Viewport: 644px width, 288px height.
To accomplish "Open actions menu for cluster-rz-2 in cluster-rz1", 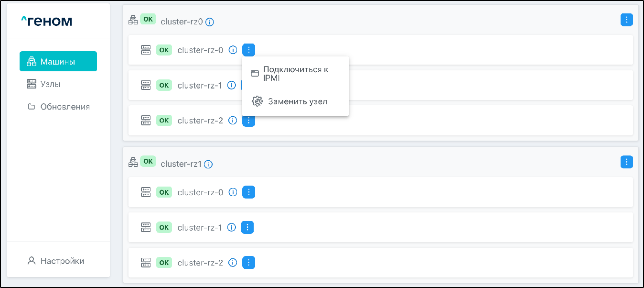I will [x=249, y=263].
